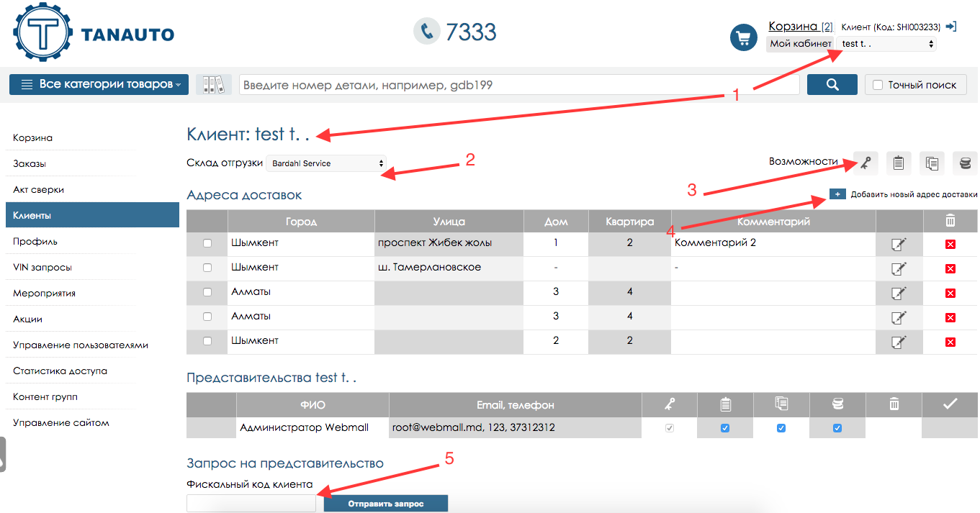Expand Все категории товаров menu
Viewport: 980px width, 513px height.
[99, 84]
